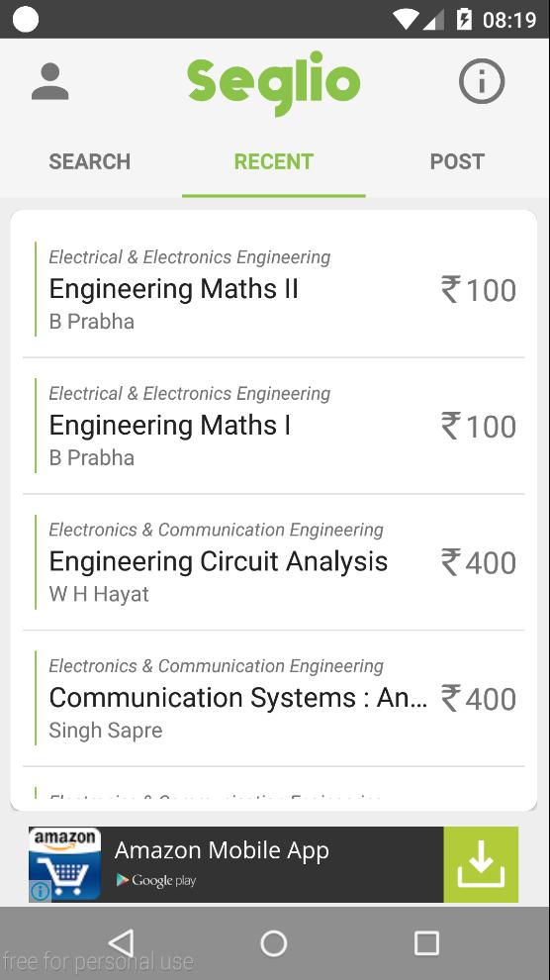This screenshot has width=550, height=980.
Task: Tap the Android home circle button
Action: pyautogui.click(x=273, y=942)
